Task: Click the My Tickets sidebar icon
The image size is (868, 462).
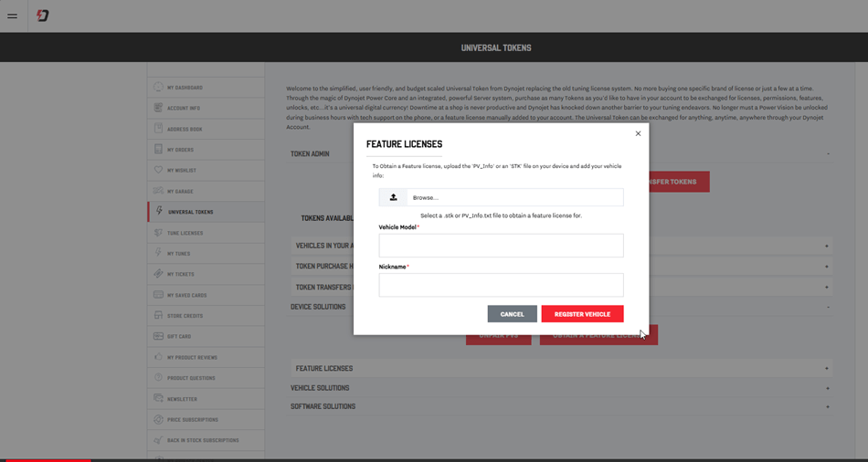Action: (158, 274)
